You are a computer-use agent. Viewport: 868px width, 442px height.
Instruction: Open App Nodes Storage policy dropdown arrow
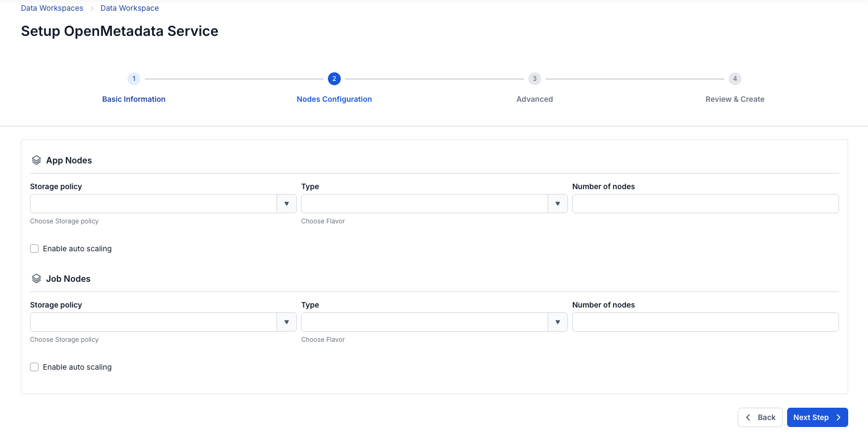(x=287, y=204)
